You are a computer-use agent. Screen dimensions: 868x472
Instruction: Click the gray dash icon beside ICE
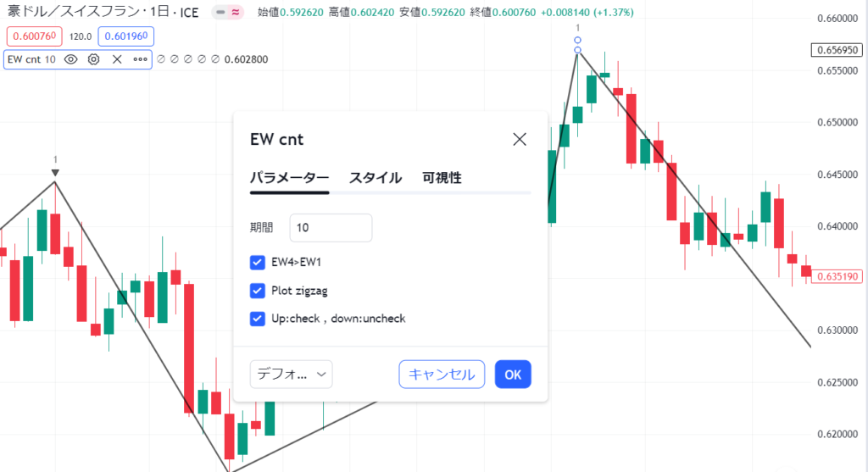(x=220, y=12)
